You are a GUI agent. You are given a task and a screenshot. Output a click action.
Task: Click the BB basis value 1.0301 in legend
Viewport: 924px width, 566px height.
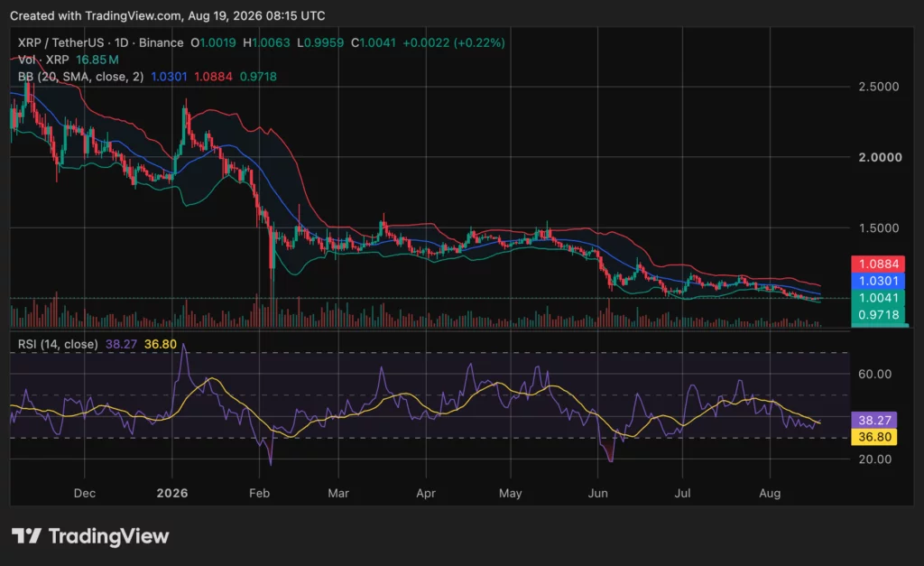click(169, 77)
